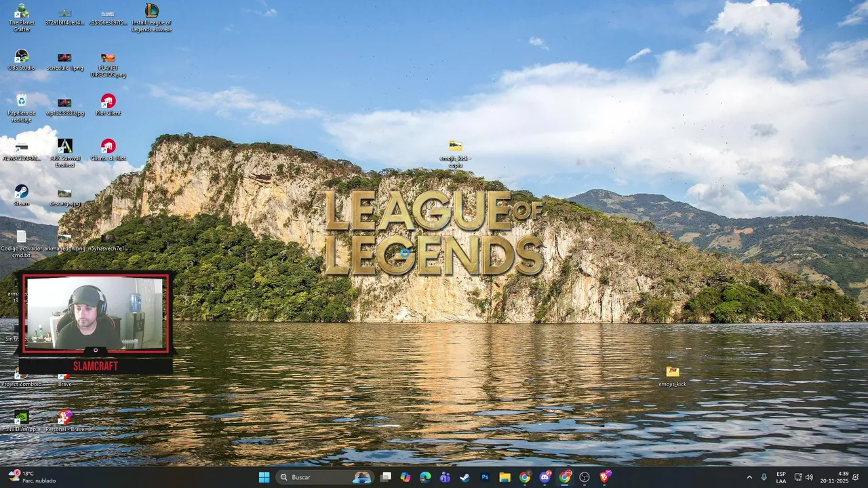Select the PLANET DIRECTOS.png desktop file
868x488 pixels.
pos(108,65)
